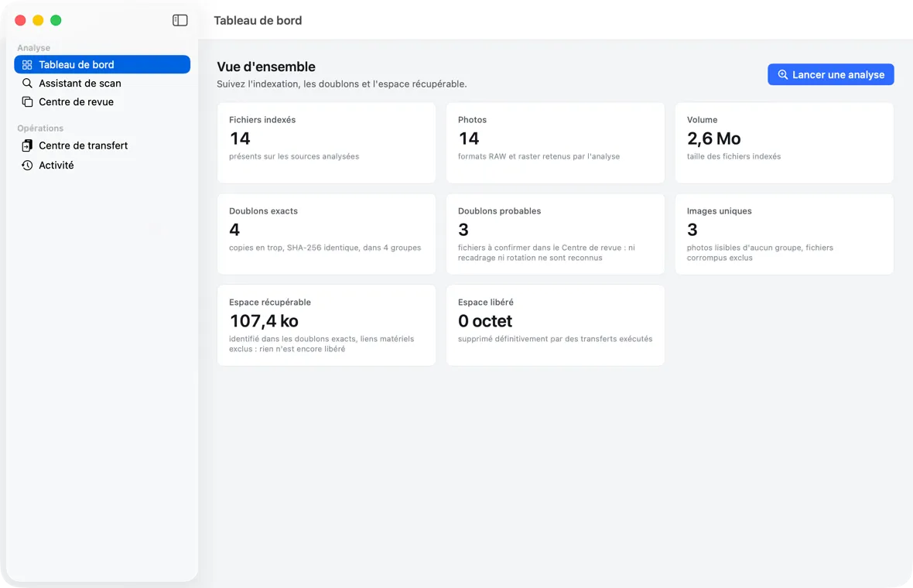This screenshot has width=913, height=588.
Task: Click 'formats RAW et raster retenus' caption
Action: point(539,156)
